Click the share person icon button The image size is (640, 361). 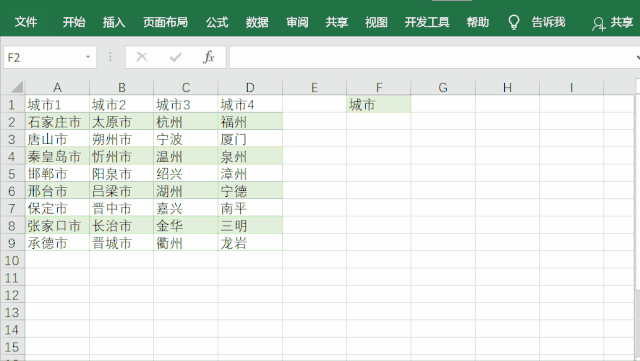point(598,24)
